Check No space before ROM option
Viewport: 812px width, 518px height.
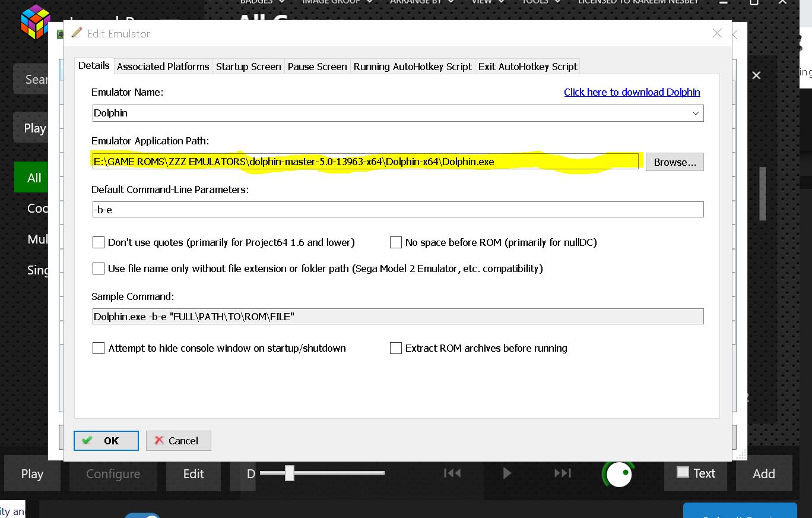[396, 242]
